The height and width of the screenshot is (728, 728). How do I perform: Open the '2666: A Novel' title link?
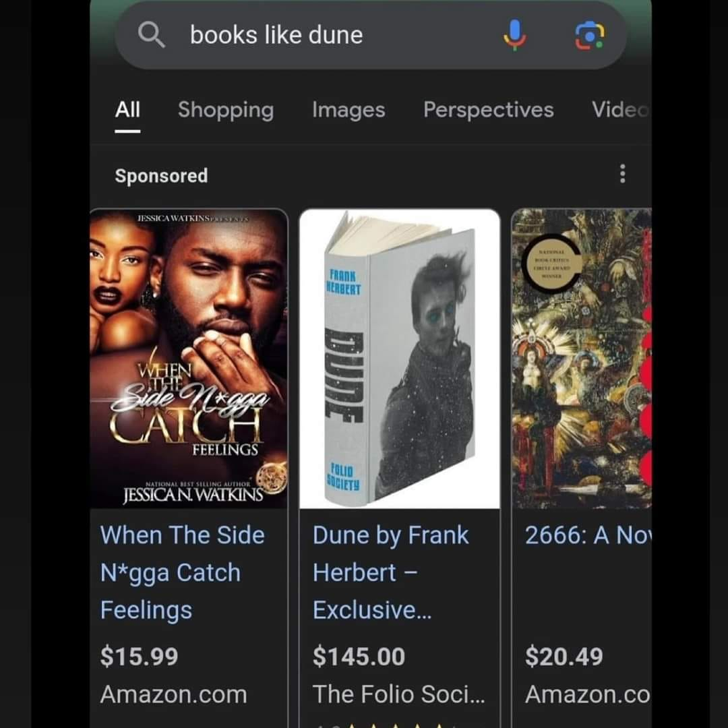pyautogui.click(x=588, y=535)
